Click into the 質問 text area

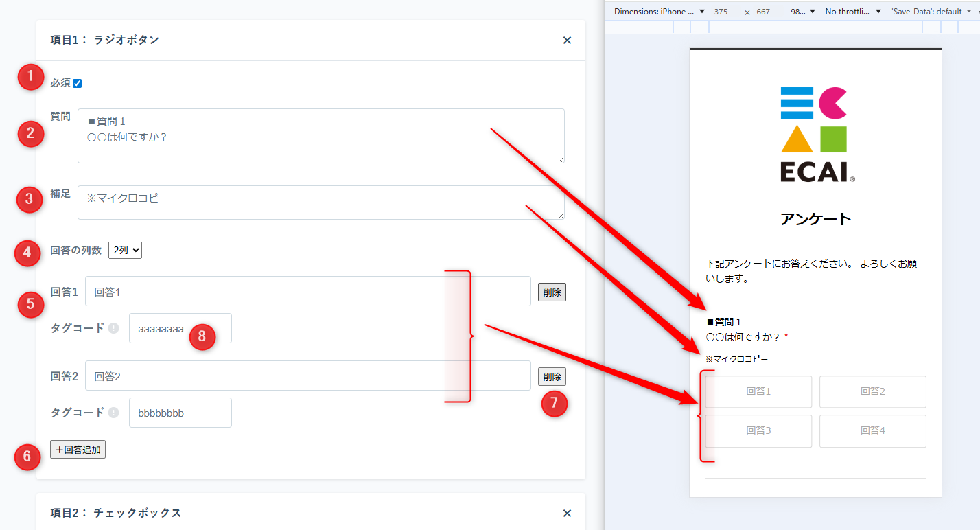[x=320, y=136]
